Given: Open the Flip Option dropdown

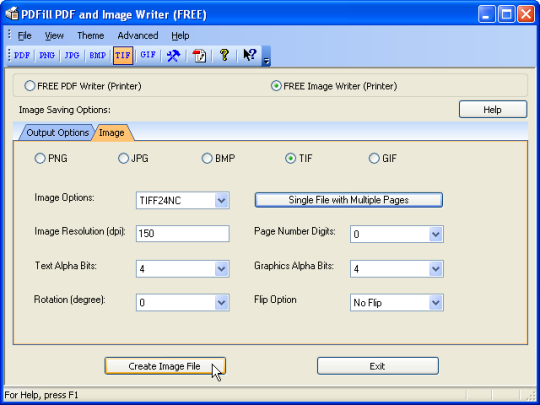Looking at the screenshot, I should tap(397, 302).
